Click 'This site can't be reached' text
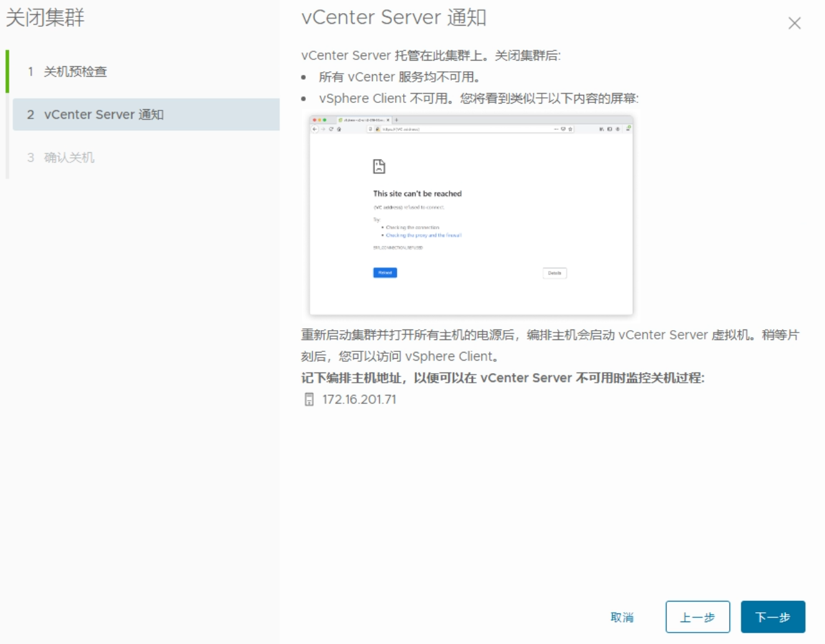This screenshot has width=825, height=644. pyautogui.click(x=417, y=193)
